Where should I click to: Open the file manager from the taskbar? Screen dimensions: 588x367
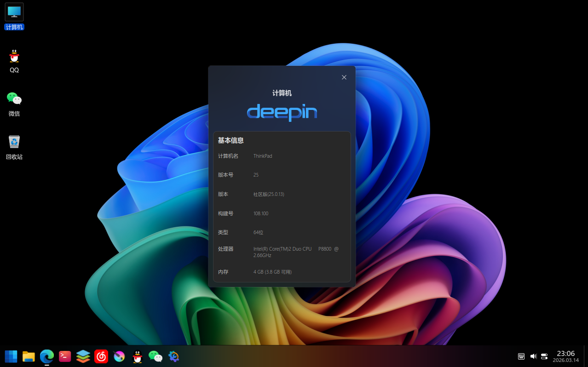(29, 356)
